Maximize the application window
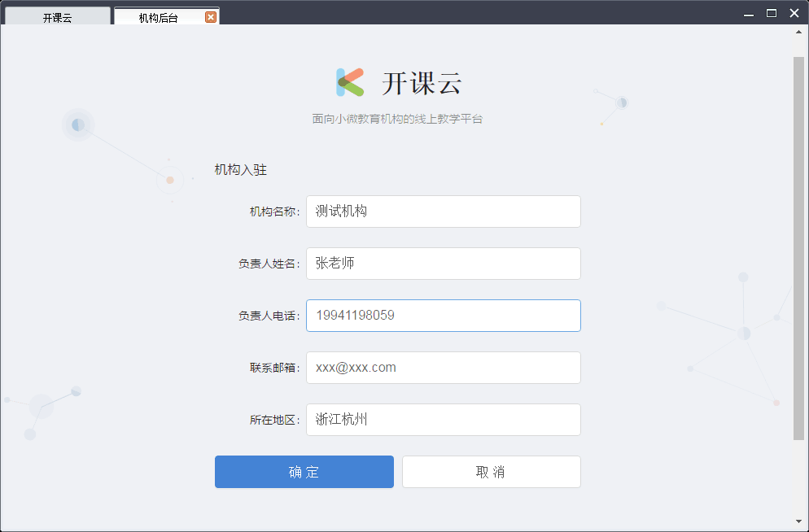 pos(772,13)
